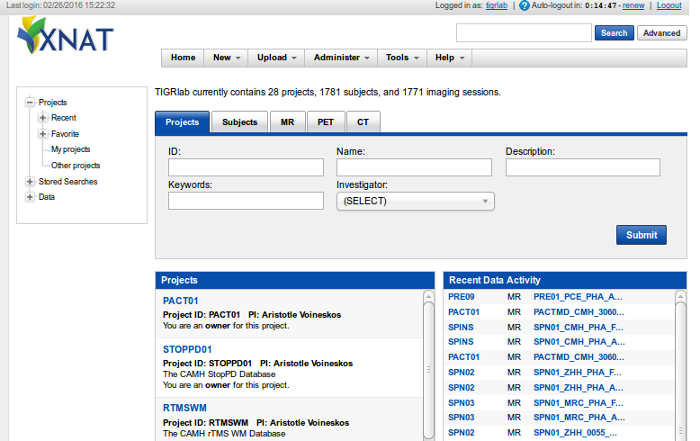
Task: Open the SPN01_MRC_PHA_A... session link
Action: (x=579, y=417)
